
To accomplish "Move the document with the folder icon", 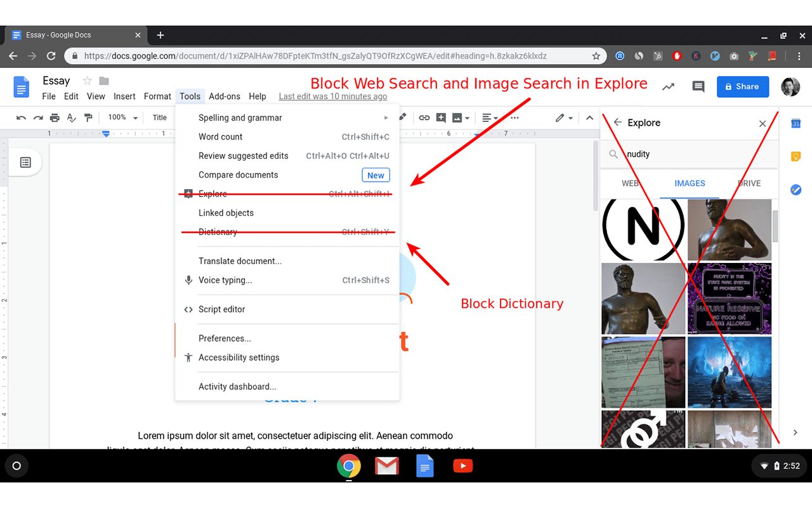I will [104, 81].
